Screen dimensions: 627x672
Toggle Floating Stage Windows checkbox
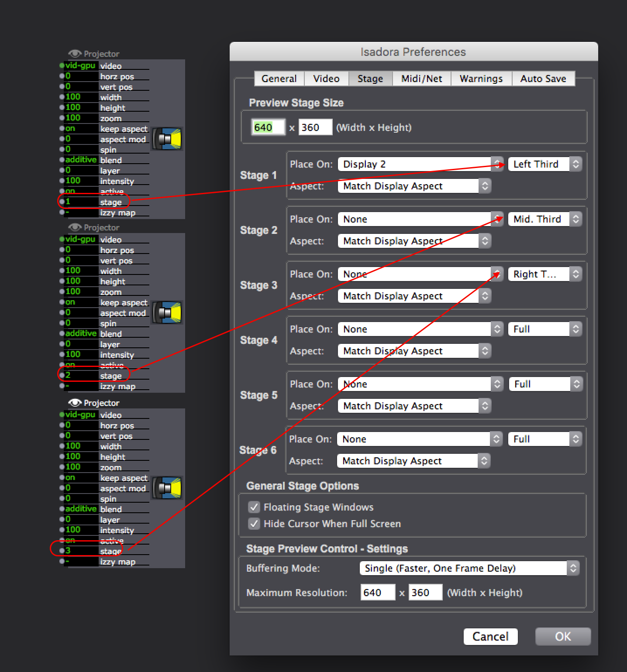[x=254, y=507]
